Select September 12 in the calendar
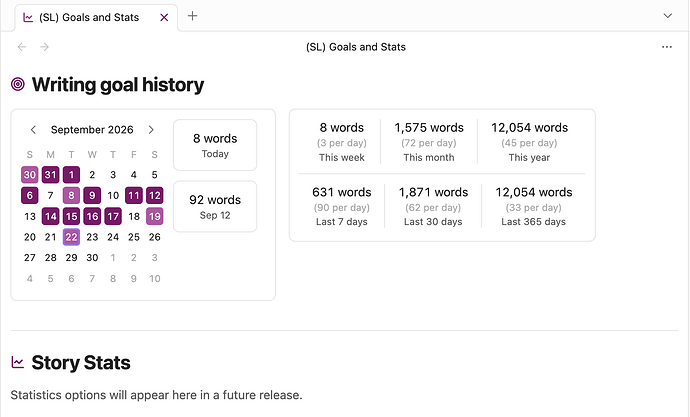 (154, 195)
